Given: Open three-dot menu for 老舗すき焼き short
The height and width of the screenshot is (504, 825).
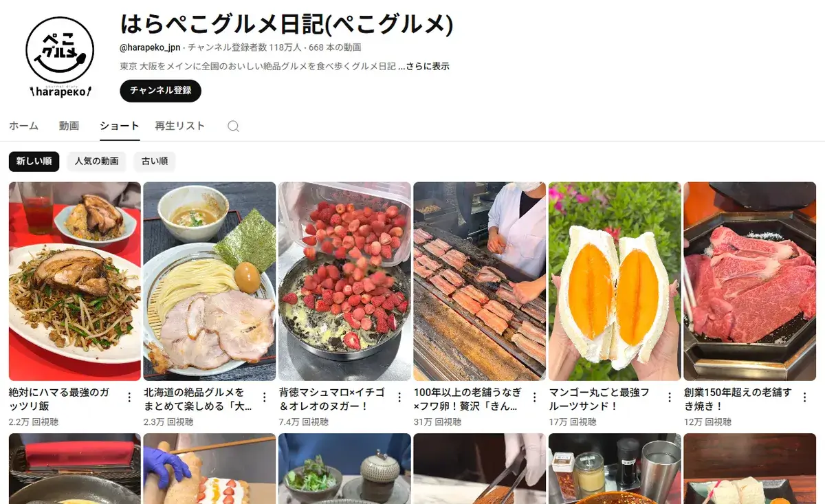Looking at the screenshot, I should point(804,397).
